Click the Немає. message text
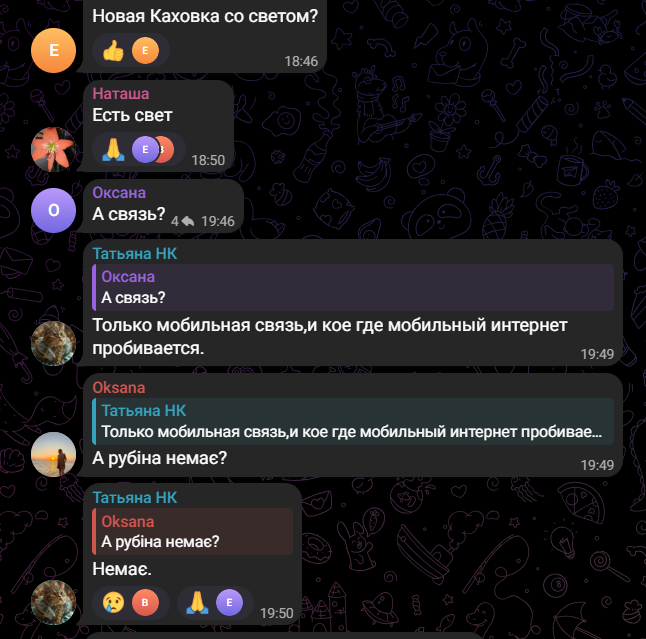Viewport: 646px width, 639px height. click(x=122, y=569)
